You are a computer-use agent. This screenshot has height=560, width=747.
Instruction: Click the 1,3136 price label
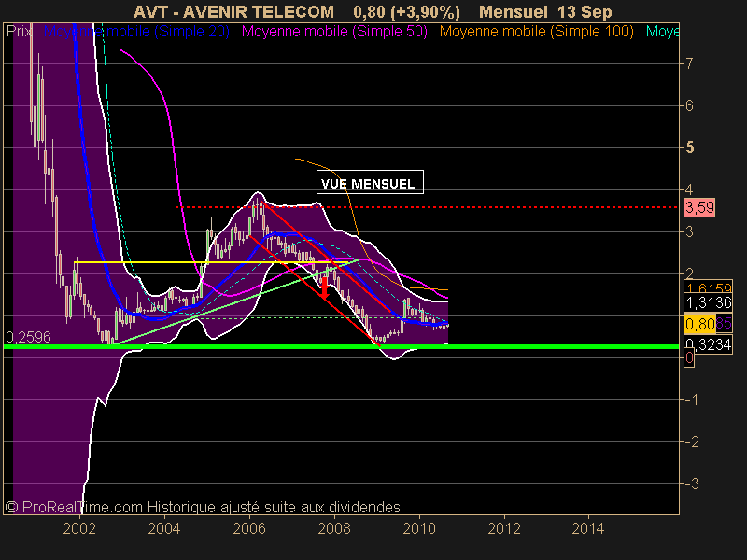coord(709,302)
